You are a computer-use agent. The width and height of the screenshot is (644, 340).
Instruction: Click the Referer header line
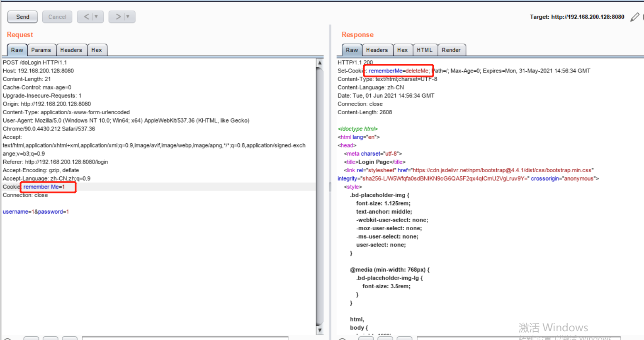55,162
